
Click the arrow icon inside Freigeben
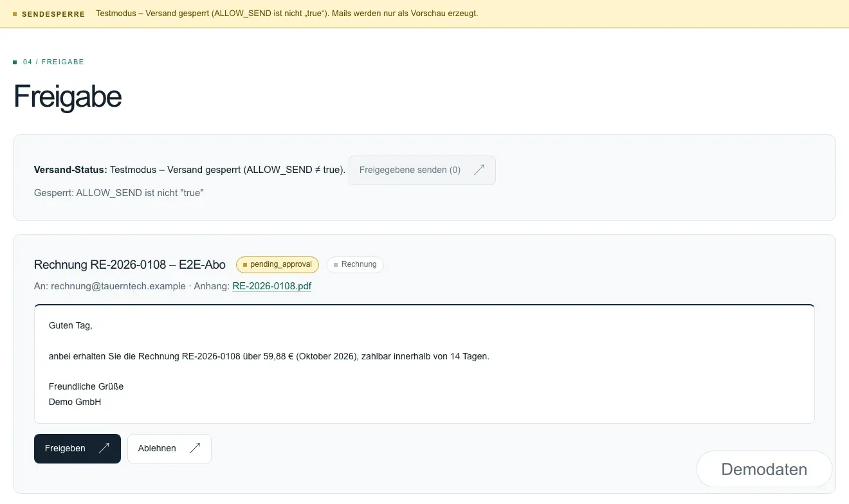pyautogui.click(x=104, y=449)
